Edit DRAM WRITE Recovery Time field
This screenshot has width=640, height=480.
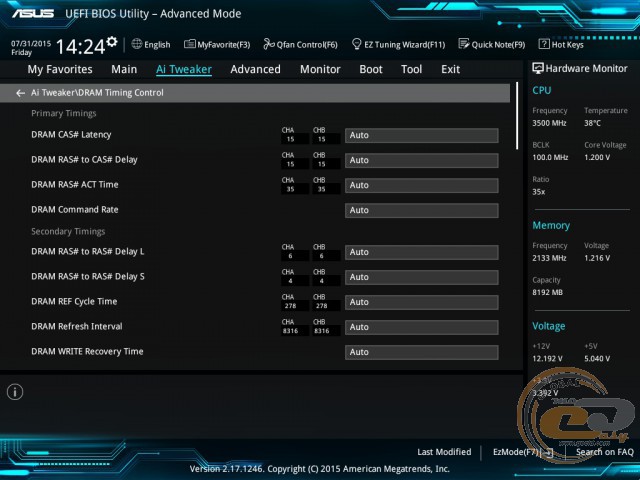pos(422,352)
